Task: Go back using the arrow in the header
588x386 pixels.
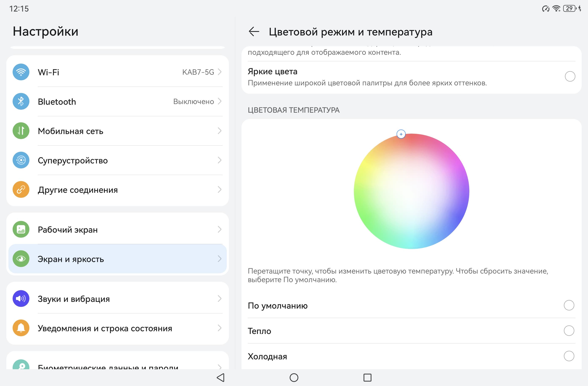Action: [254, 32]
